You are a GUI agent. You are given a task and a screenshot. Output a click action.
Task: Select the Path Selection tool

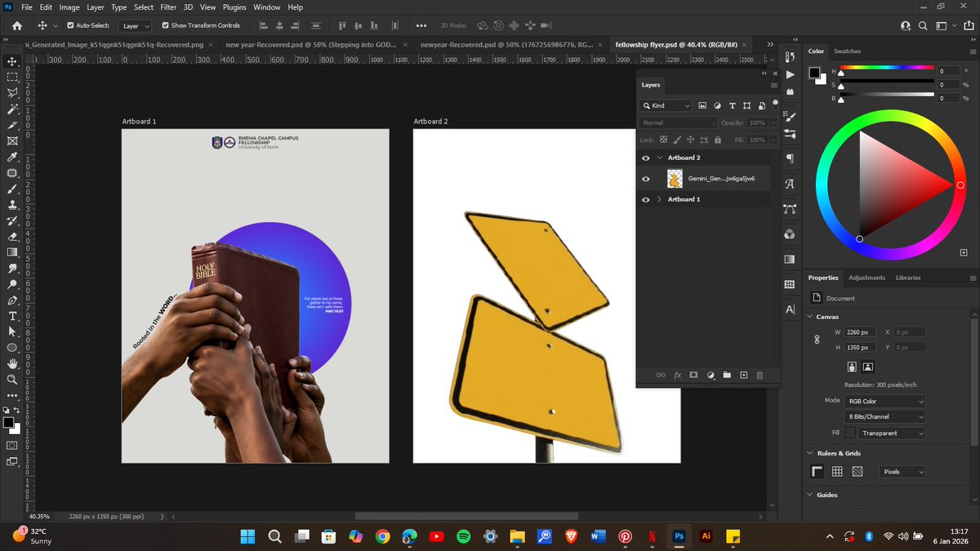coord(12,331)
